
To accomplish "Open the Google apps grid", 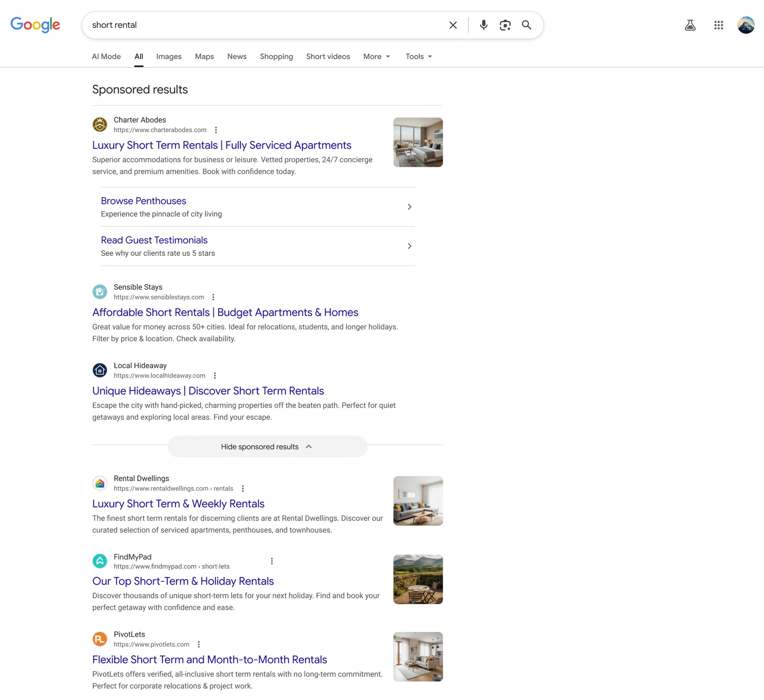I will pos(718,25).
